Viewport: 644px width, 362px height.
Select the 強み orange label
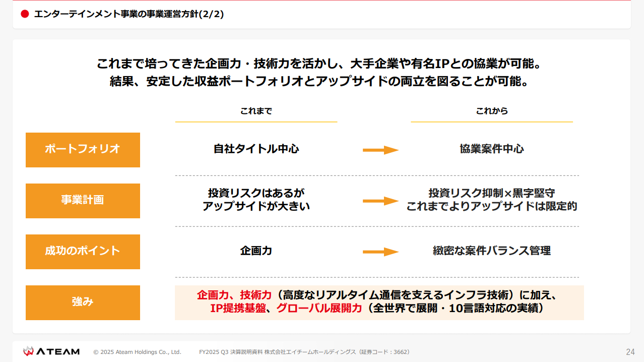tap(83, 303)
